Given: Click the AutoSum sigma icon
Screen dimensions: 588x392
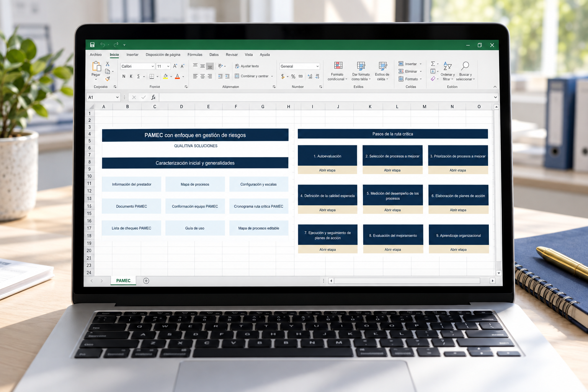Looking at the screenshot, I should coord(433,64).
